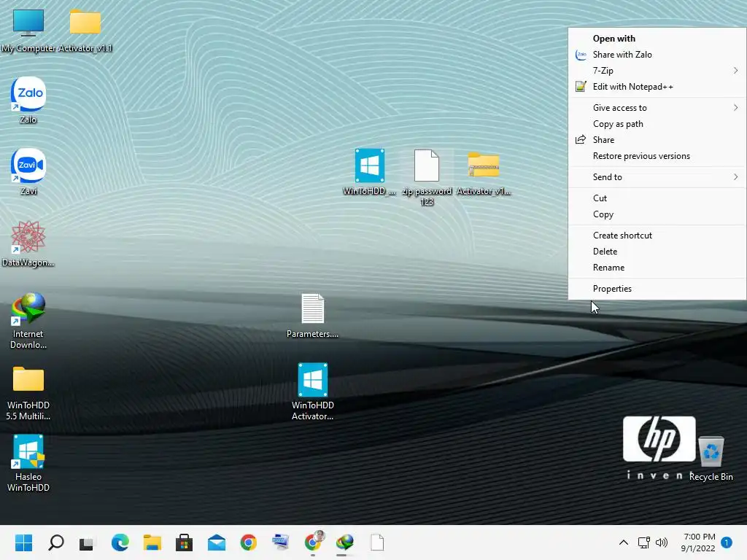Open 'Properties' from context menu
Viewport: 747px width, 560px height.
tap(657, 289)
